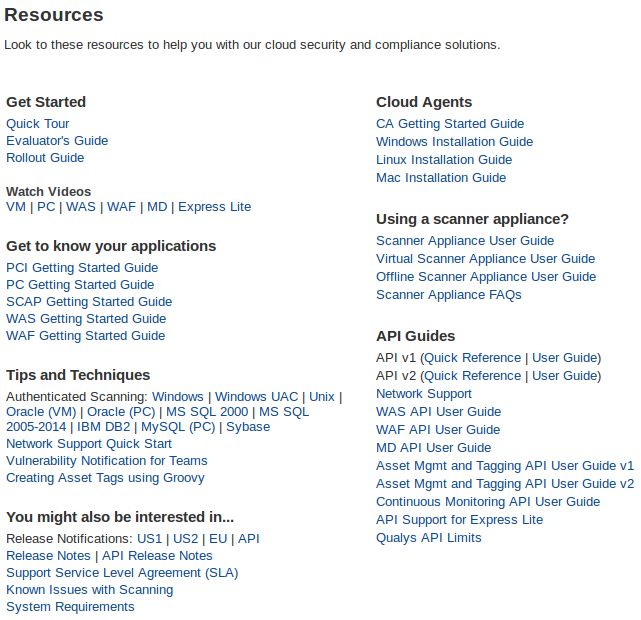The height and width of the screenshot is (620, 641).
Task: Open IBM DB2 scanning link
Action: click(x=103, y=427)
